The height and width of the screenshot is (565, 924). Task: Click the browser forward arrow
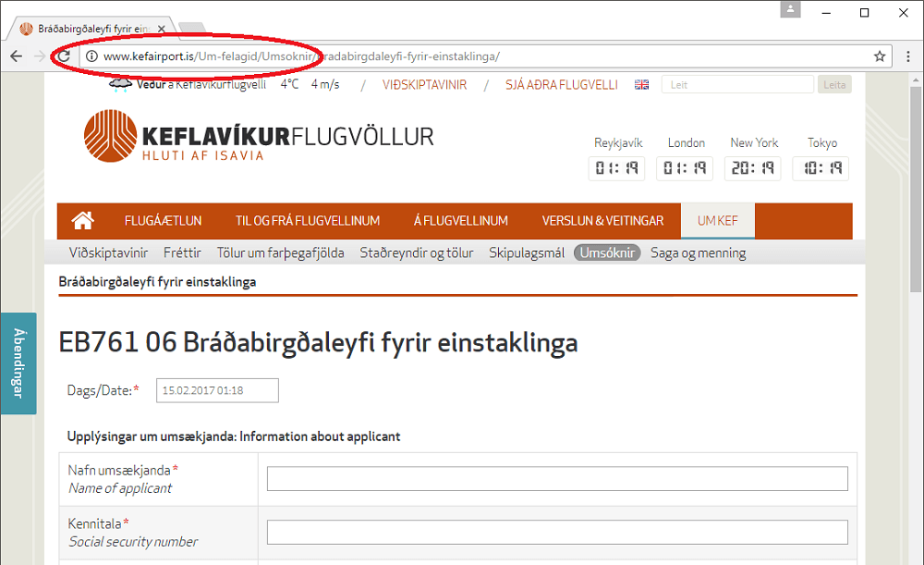coord(40,56)
